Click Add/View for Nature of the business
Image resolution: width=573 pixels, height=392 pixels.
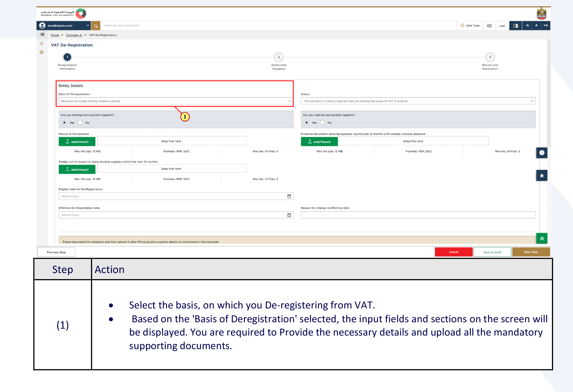pyautogui.click(x=77, y=142)
